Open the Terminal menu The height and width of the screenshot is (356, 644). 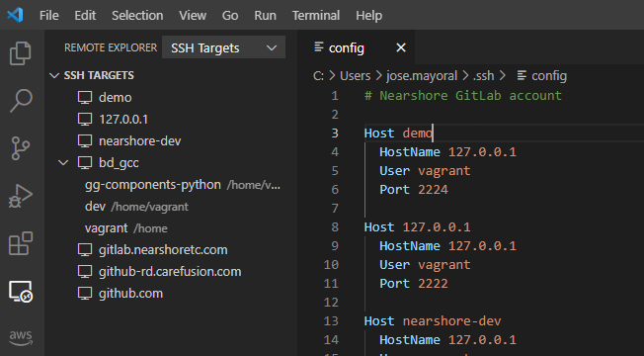[316, 15]
